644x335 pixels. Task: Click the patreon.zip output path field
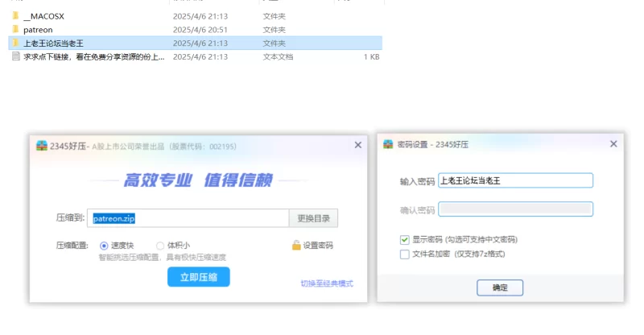point(188,218)
